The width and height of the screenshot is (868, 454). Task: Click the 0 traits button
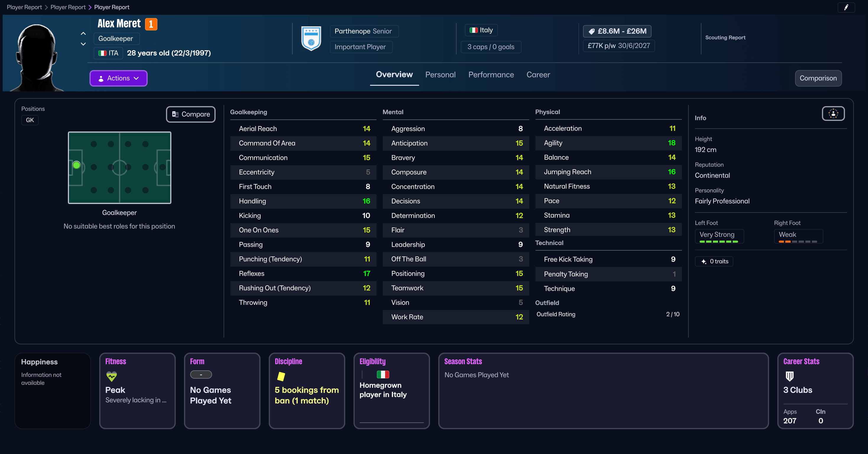point(714,261)
